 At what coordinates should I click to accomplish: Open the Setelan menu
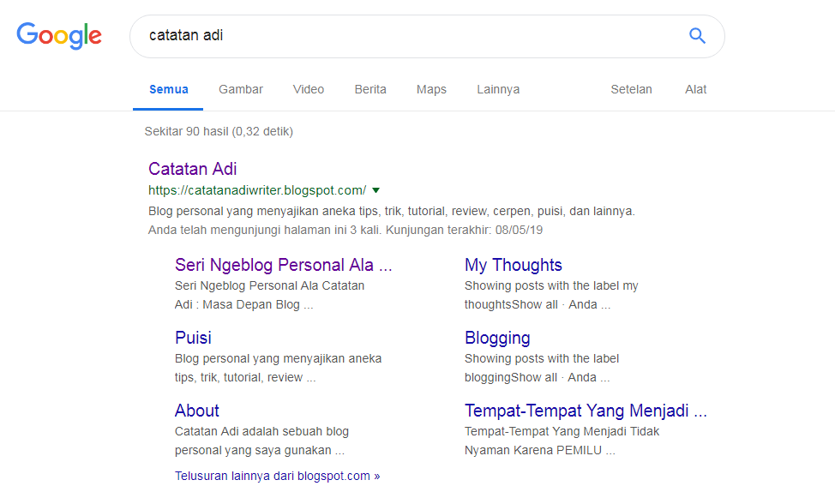point(631,89)
